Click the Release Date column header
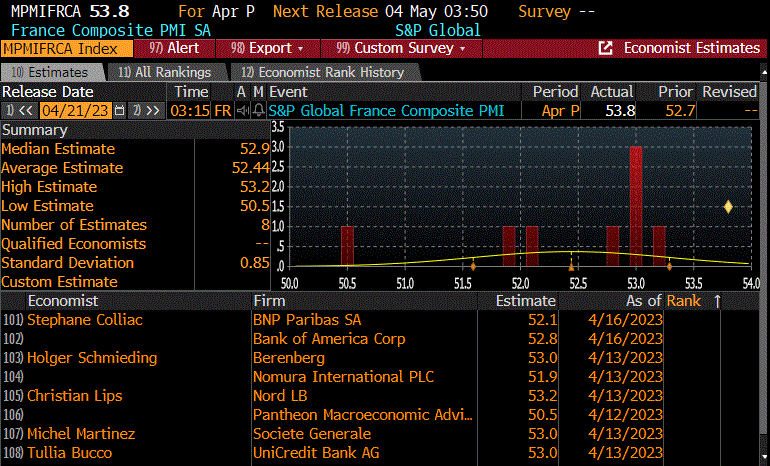The width and height of the screenshot is (770, 466). 48,92
